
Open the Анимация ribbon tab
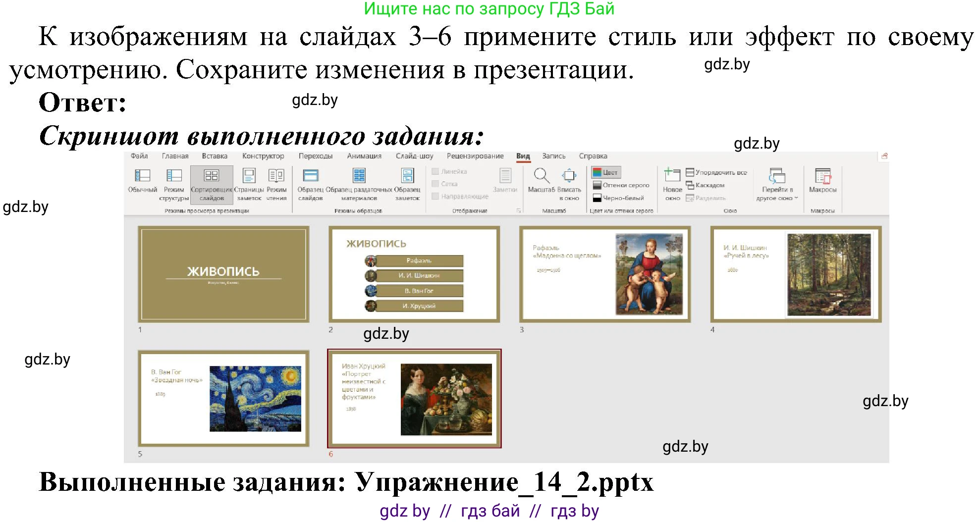coord(364,157)
